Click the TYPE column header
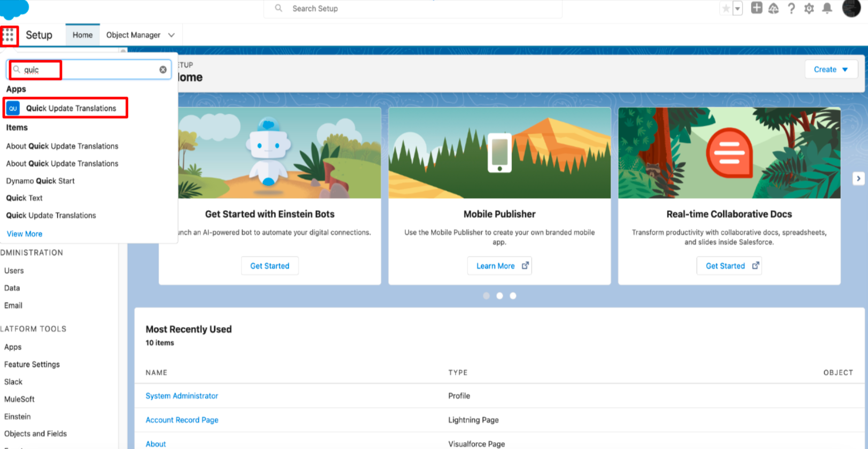868x449 pixels. click(458, 373)
